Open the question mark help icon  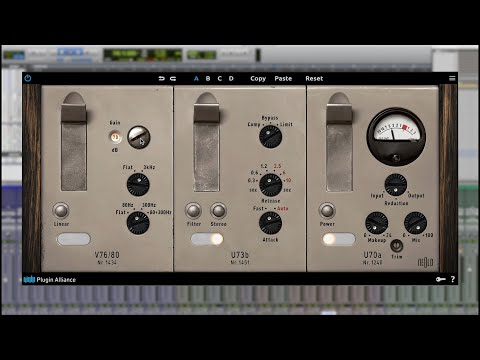(x=453, y=279)
